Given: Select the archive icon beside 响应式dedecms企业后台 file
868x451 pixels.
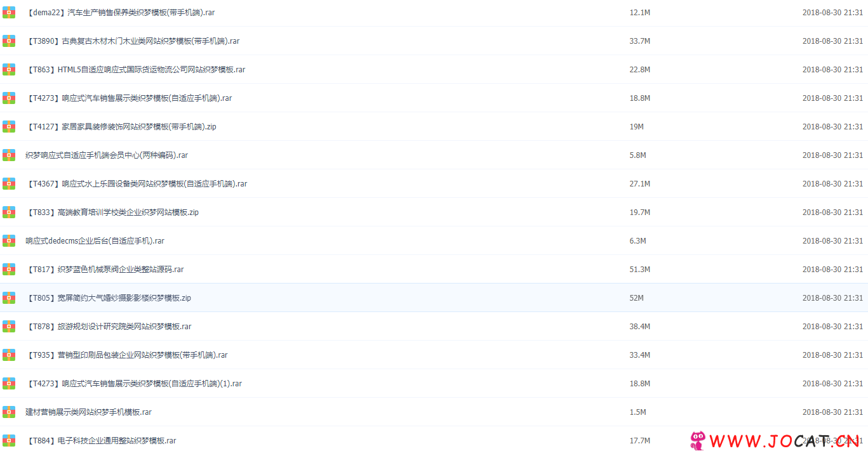Looking at the screenshot, I should (x=9, y=241).
